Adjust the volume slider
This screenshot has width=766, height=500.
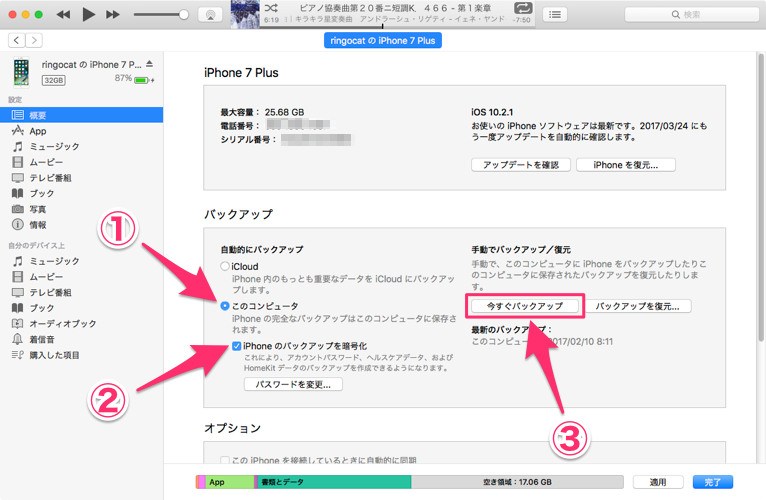pyautogui.click(x=165, y=15)
